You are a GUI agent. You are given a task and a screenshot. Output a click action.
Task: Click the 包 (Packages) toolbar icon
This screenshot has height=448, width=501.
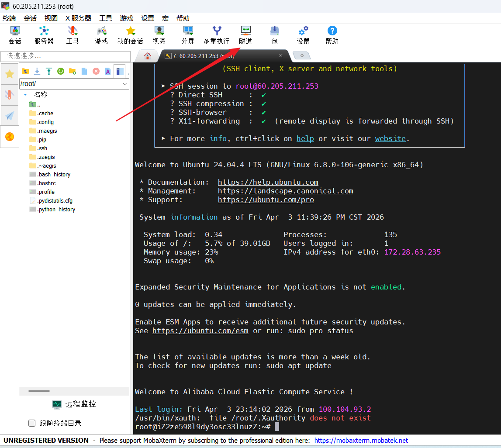[x=274, y=35]
